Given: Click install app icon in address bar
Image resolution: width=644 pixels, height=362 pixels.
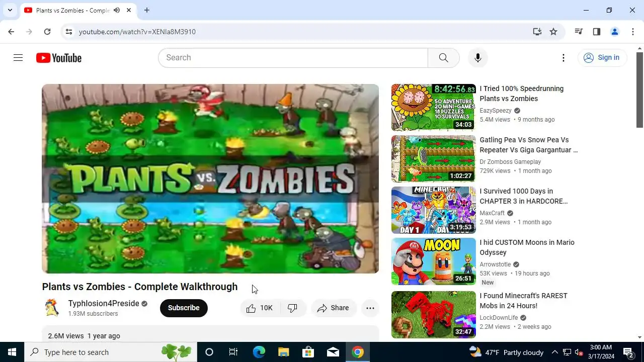Looking at the screenshot, I should coord(537,32).
